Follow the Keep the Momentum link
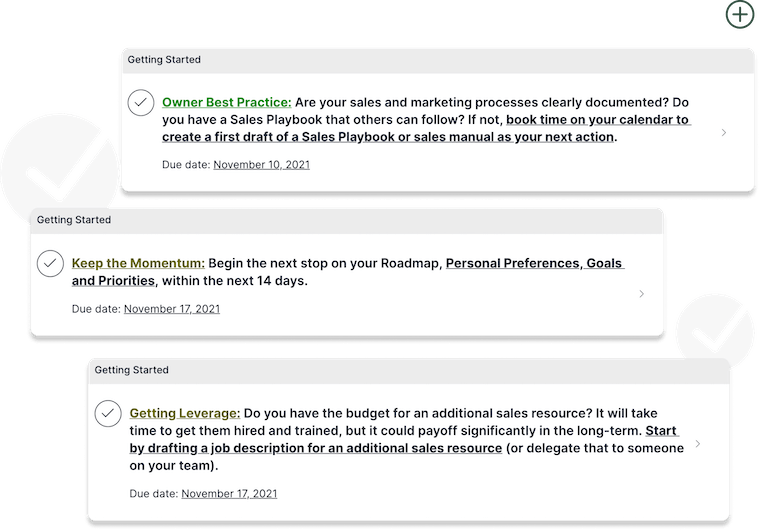Screen dimensions: 759x530 click(138, 263)
